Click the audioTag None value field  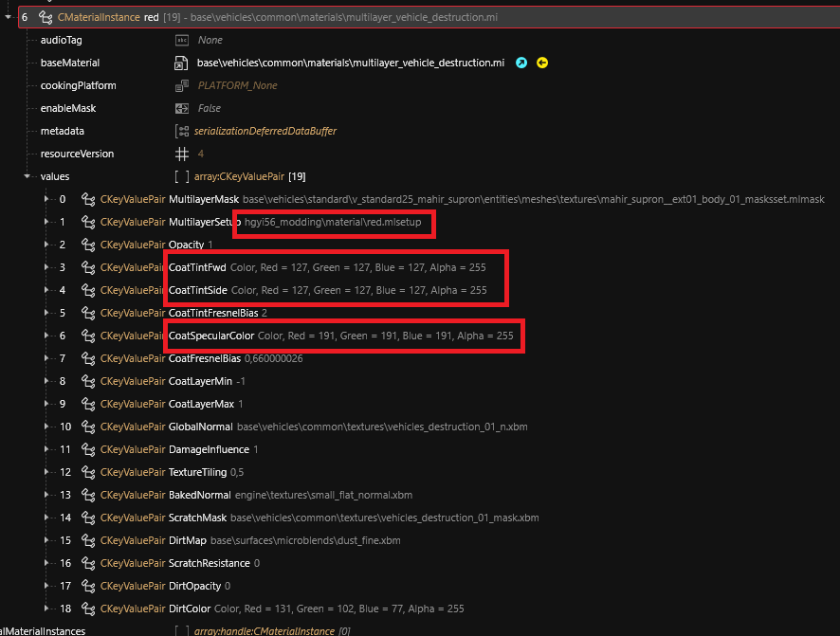pos(210,40)
